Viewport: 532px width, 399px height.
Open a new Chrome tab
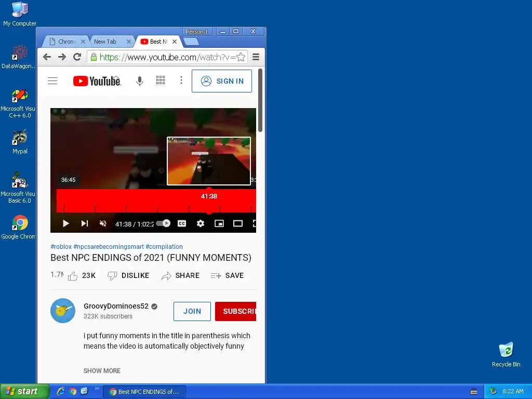point(191,42)
